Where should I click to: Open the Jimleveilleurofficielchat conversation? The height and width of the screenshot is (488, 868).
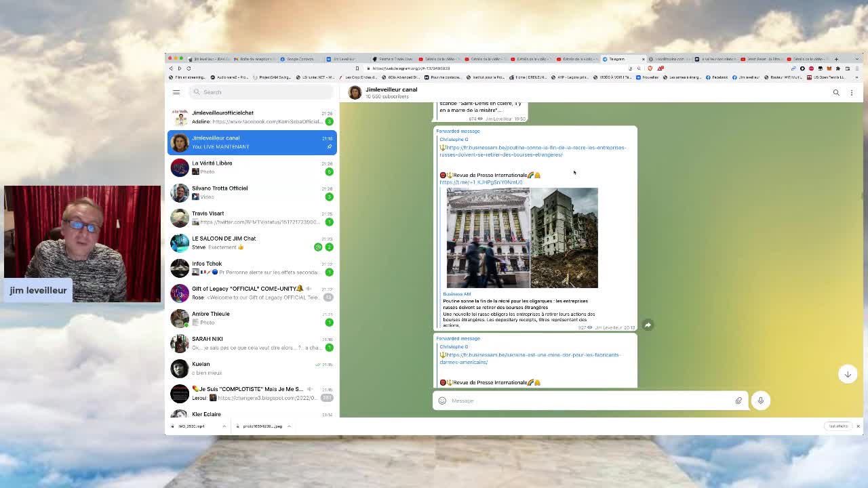click(x=252, y=117)
